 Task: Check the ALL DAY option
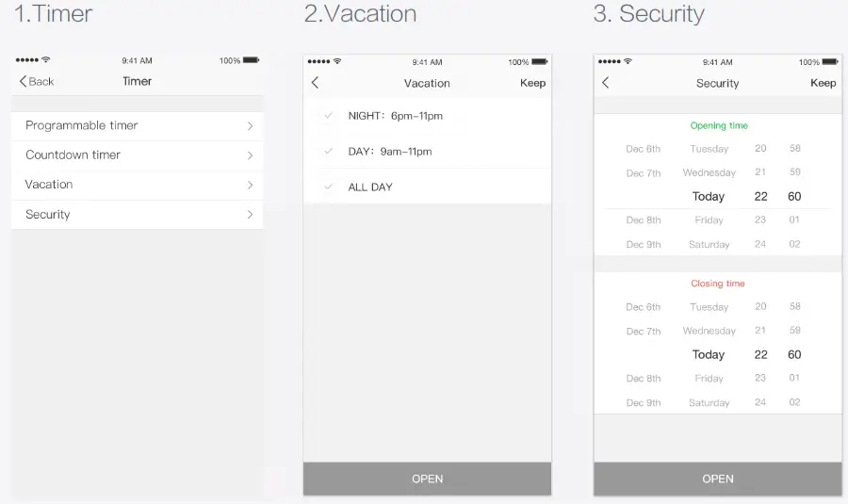pyautogui.click(x=329, y=187)
